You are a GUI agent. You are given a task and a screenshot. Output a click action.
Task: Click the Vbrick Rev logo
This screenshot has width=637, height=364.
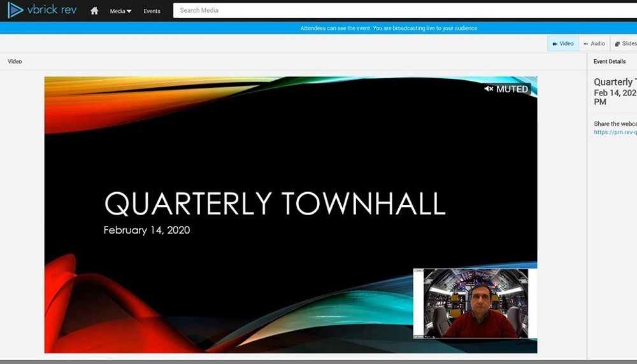(42, 10)
